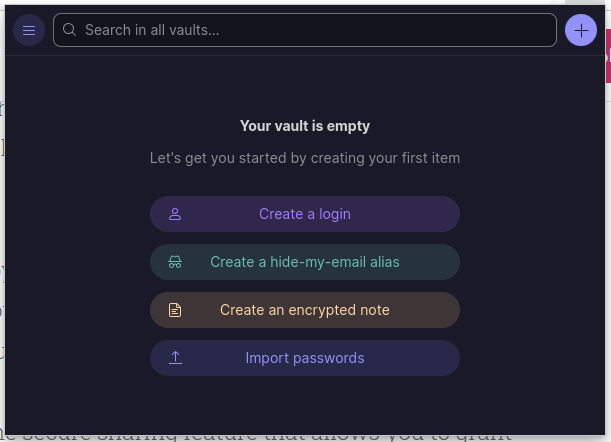Click the person icon on the login row
This screenshot has width=611, height=442.
pyautogui.click(x=175, y=214)
